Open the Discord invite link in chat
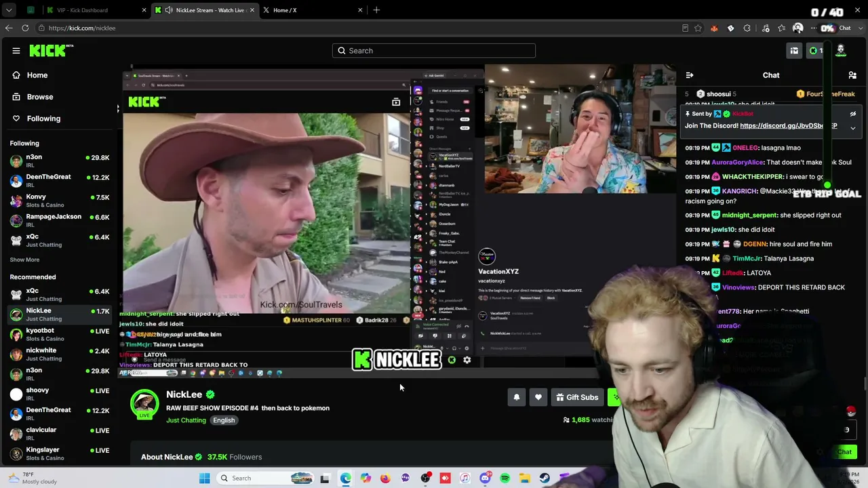This screenshot has width=868, height=488. pos(788,126)
